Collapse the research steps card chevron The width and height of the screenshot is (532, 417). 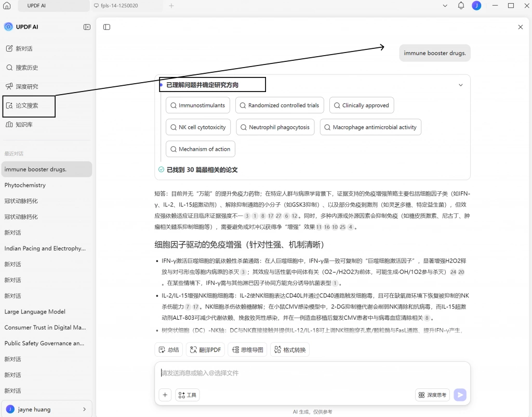(x=460, y=85)
